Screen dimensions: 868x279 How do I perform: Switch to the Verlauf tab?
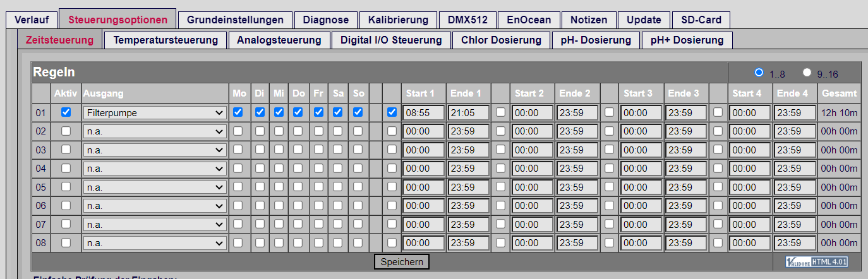pos(31,20)
